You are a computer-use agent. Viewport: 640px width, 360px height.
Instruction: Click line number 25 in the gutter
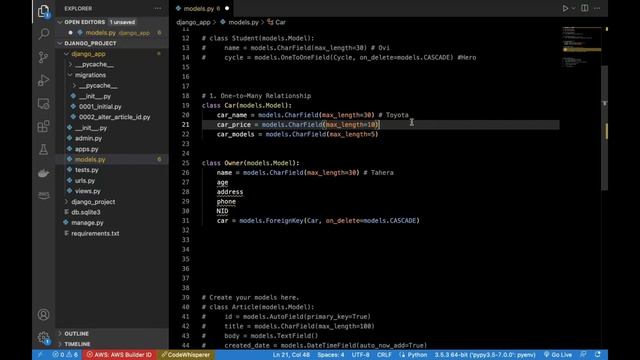pos(185,163)
